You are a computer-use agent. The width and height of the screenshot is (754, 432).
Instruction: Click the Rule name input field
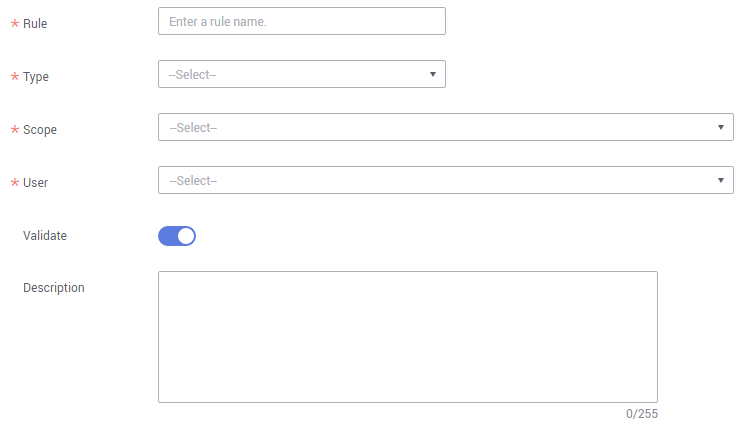pos(302,21)
